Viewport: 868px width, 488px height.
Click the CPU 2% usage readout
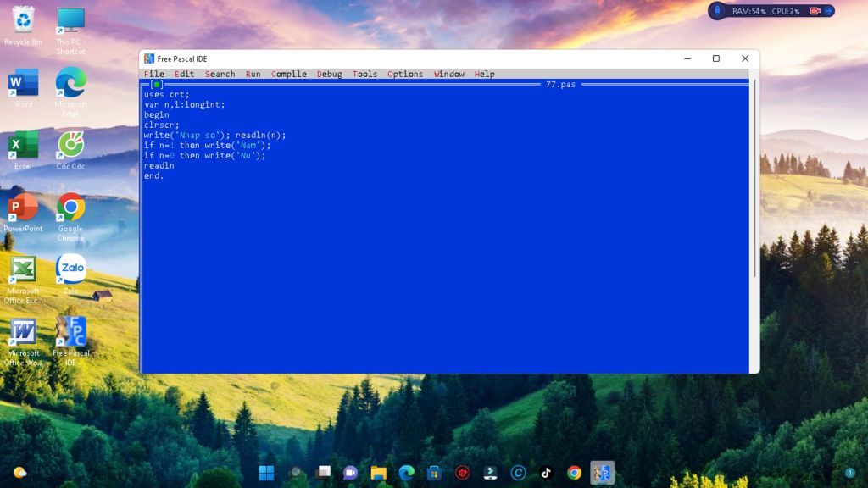[786, 11]
